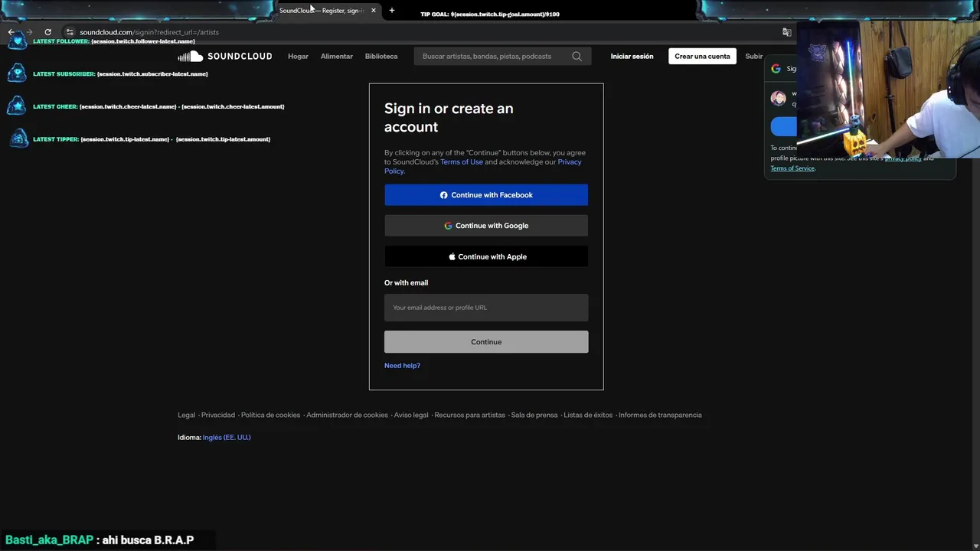Click 'Sign in or create an account' heading
This screenshot has width=980, height=551.
[449, 118]
